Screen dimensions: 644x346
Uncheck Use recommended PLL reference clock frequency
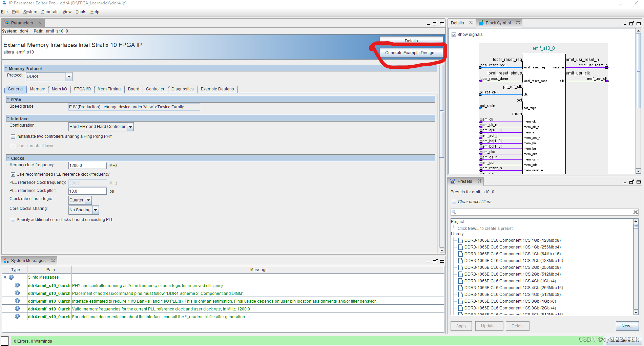[x=13, y=174]
